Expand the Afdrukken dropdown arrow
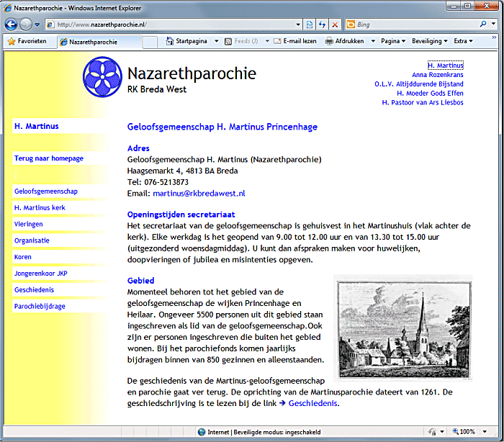Viewport: 504px width, 442px height. click(x=373, y=41)
